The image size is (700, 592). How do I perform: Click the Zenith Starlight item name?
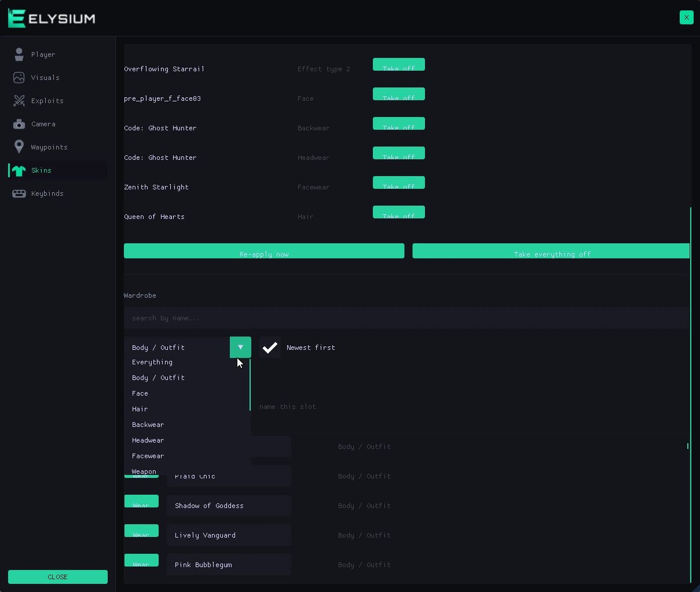click(x=156, y=187)
